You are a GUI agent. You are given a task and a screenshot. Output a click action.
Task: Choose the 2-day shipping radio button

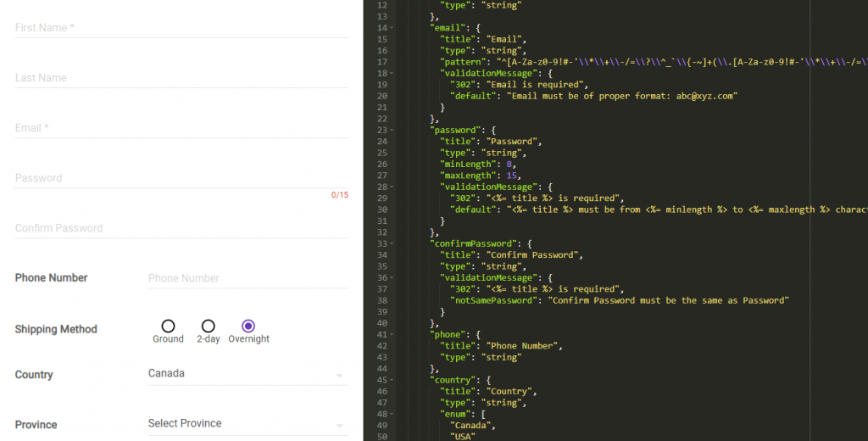[209, 326]
